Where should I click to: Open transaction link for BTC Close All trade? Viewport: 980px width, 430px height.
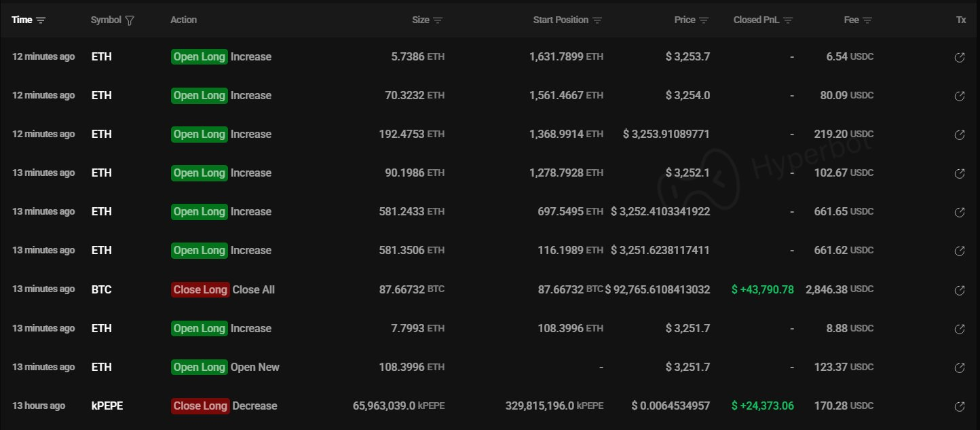pyautogui.click(x=960, y=291)
